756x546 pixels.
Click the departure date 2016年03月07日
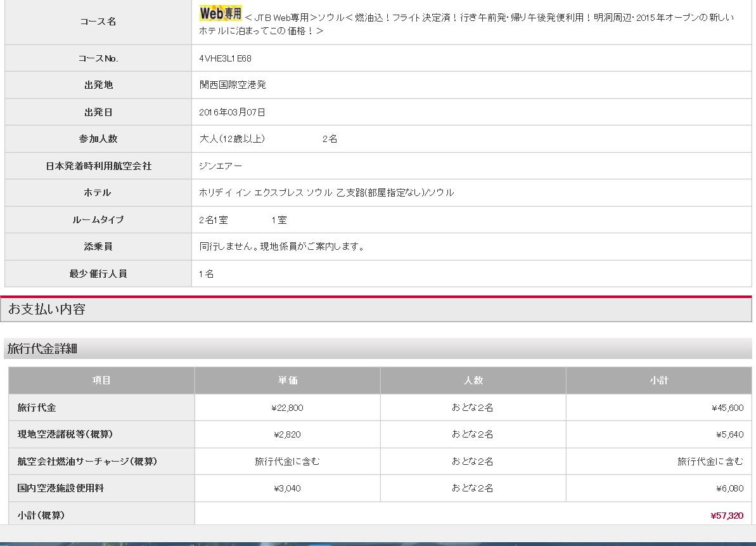pos(232,112)
